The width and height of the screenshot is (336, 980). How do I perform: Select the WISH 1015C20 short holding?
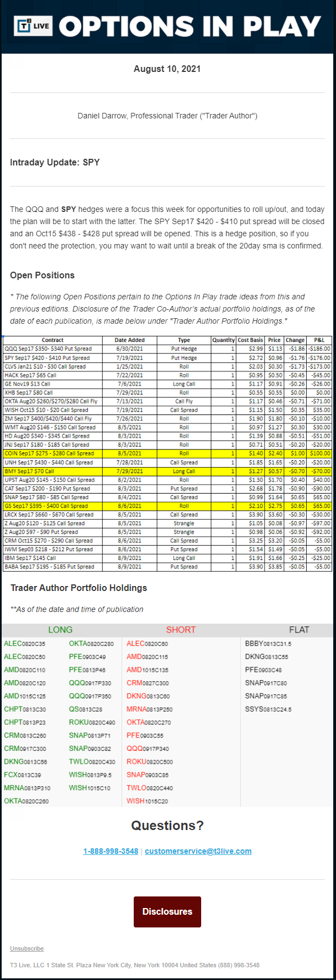[147, 801]
